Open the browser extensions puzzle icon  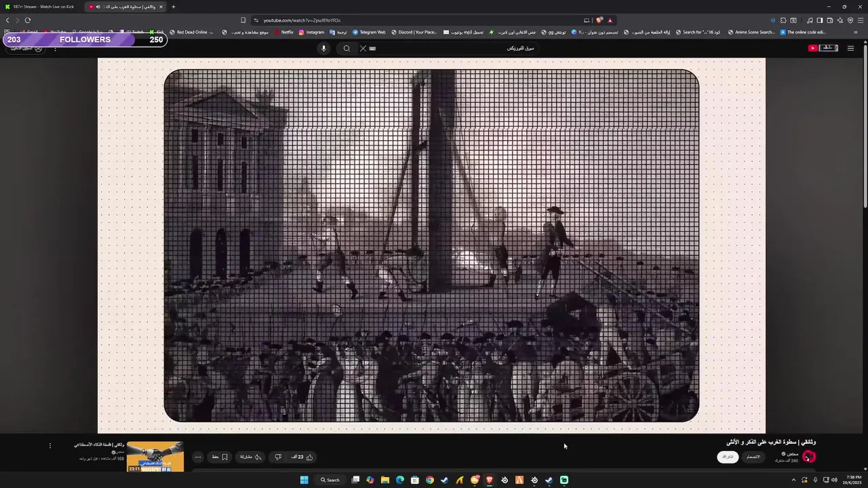pyautogui.click(x=783, y=20)
